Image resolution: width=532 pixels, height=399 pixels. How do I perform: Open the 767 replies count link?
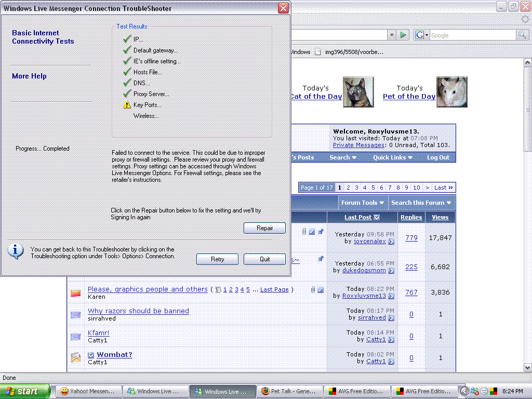(411, 292)
